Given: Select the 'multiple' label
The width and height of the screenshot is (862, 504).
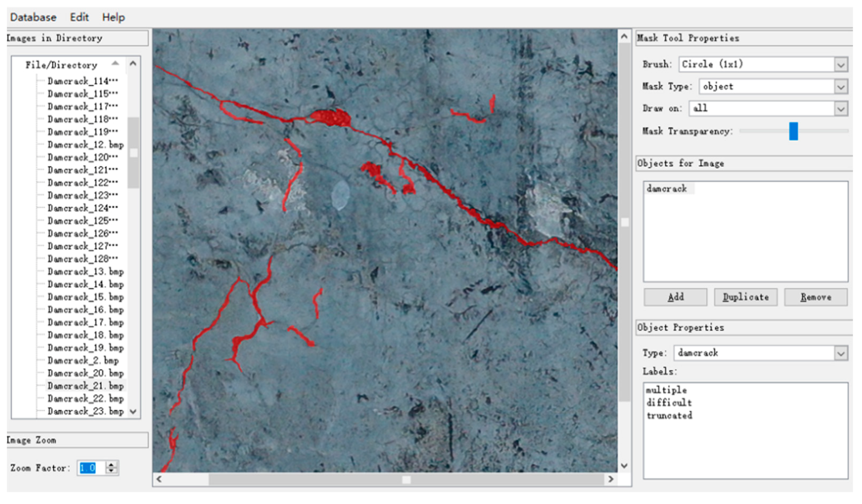Looking at the screenshot, I should pos(666,390).
